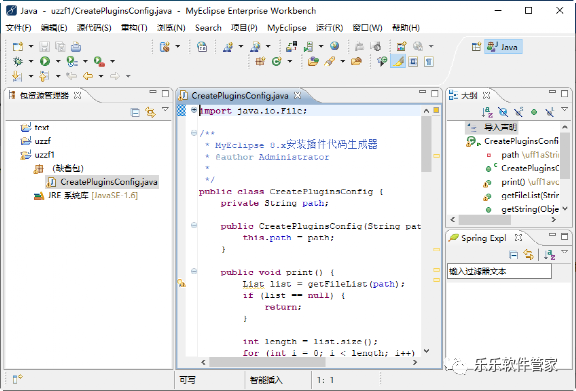
Task: Select the CreatePluginsConfig.java editor tab
Action: (240, 96)
